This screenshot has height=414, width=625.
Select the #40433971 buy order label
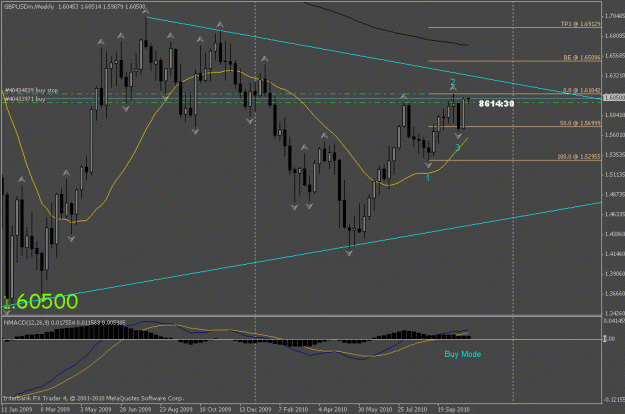[x=25, y=99]
